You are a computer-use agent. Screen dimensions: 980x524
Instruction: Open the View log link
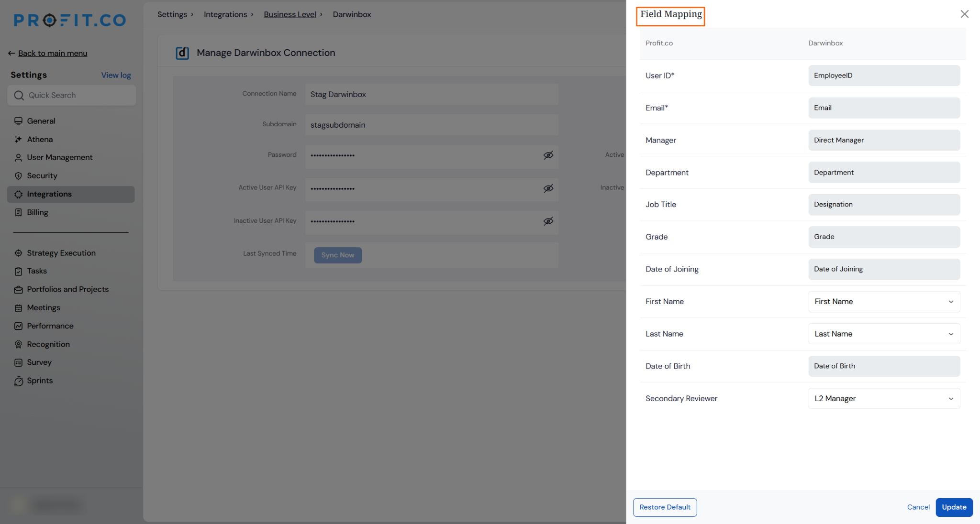point(116,75)
